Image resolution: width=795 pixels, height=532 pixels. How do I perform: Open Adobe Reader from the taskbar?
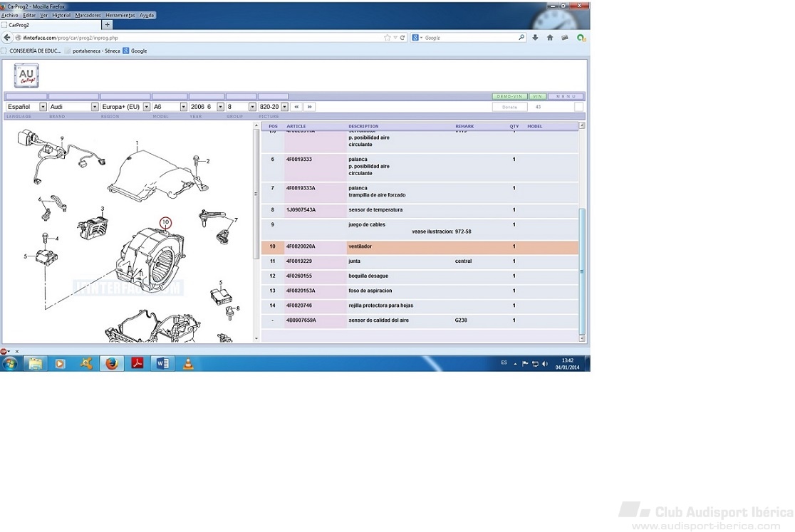137,363
